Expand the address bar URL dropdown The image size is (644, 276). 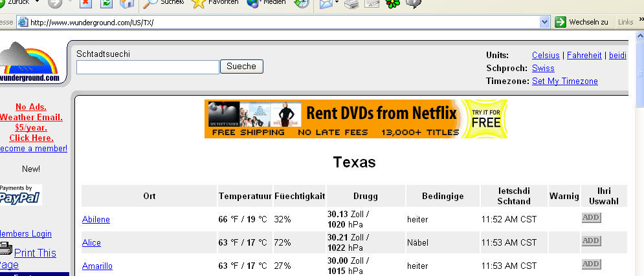coord(544,22)
